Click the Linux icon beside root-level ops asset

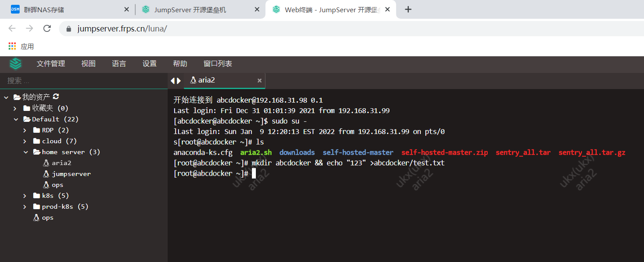pyautogui.click(x=36, y=217)
